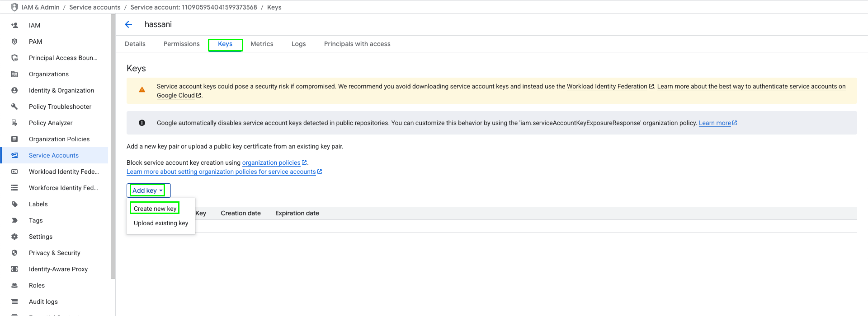
Task: Switch to the Metrics tab
Action: (x=262, y=44)
